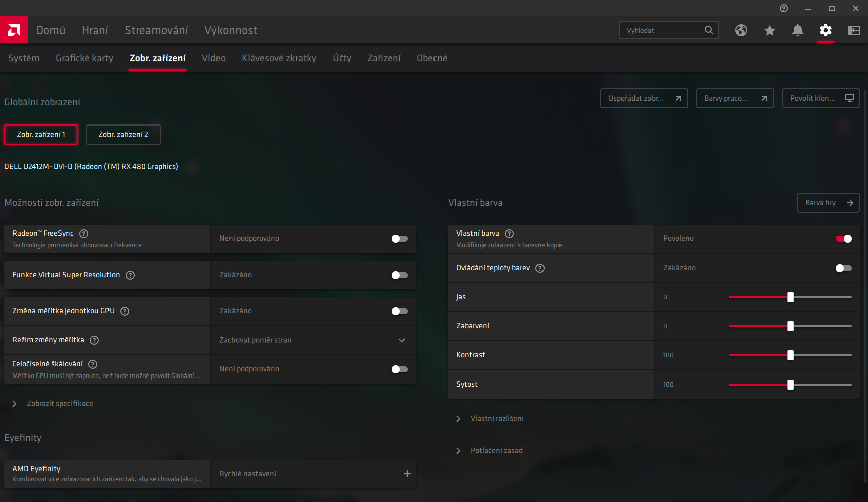Viewport: 868px width, 502px height.
Task: Select the Zobr. zařízení tab
Action: 158,58
